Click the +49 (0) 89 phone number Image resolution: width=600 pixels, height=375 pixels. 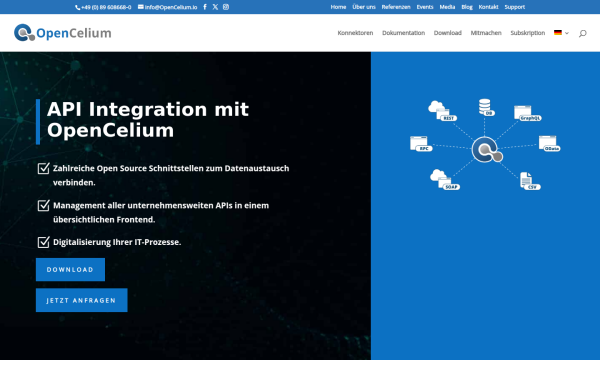[x=106, y=7]
